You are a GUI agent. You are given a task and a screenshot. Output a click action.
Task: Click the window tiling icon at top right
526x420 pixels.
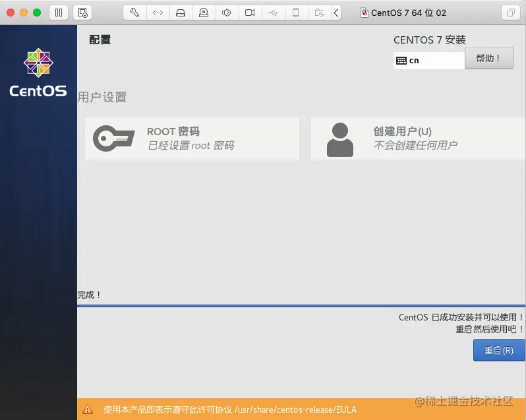coord(511,13)
